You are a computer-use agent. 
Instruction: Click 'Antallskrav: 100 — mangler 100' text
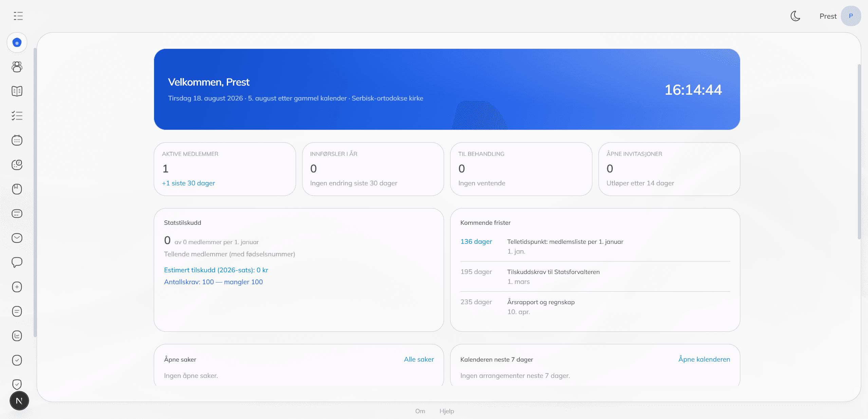click(213, 282)
